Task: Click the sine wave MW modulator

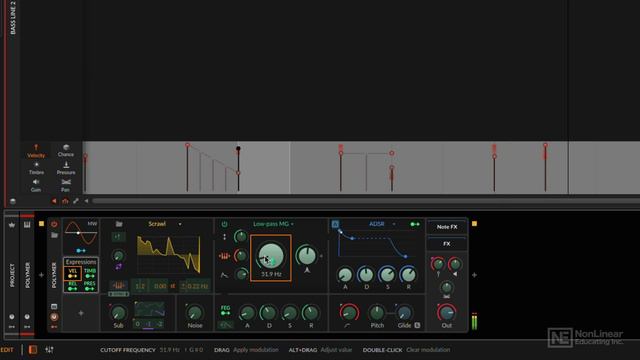Action: (x=81, y=233)
